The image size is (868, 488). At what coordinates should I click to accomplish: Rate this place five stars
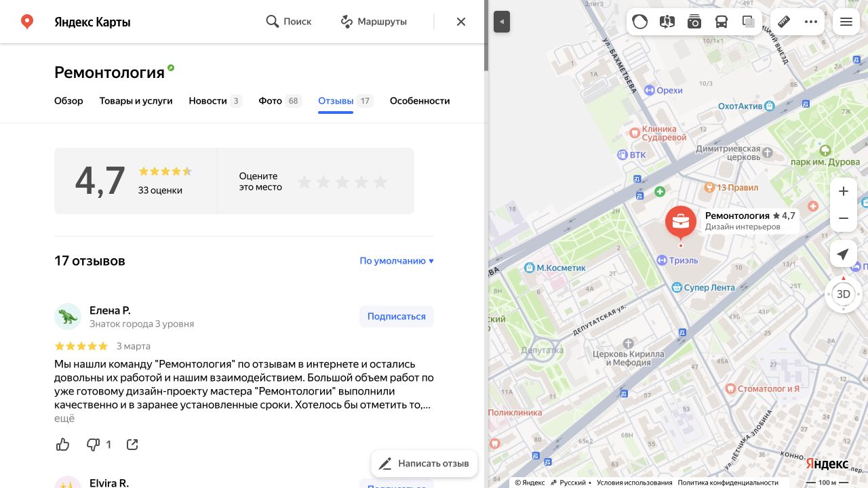click(380, 182)
